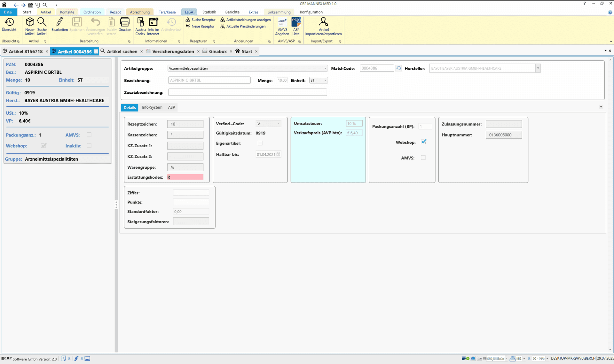Create a new article with Neuer Artikel
Viewport: 614px width, 364px height.
point(30,27)
